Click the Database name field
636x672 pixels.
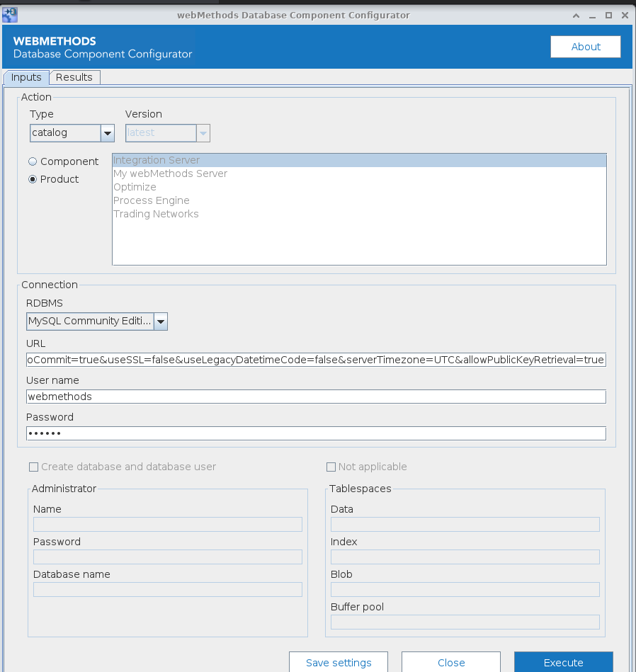[168, 590]
